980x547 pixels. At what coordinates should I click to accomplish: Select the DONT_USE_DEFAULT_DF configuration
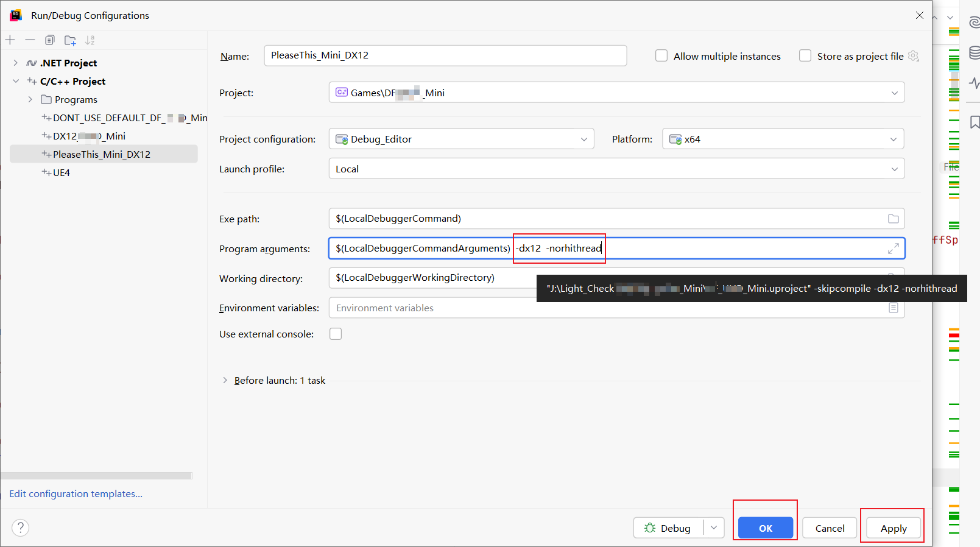[124, 118]
